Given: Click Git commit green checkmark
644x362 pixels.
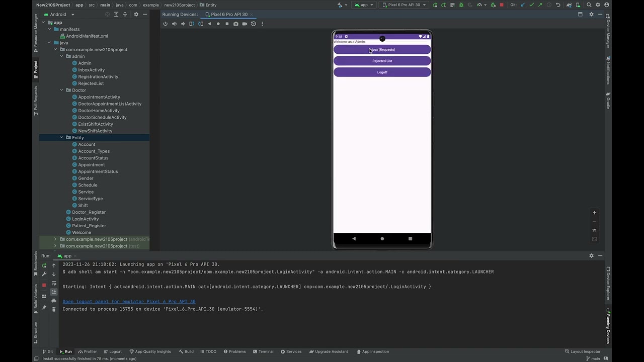Looking at the screenshot, I should point(531,5).
